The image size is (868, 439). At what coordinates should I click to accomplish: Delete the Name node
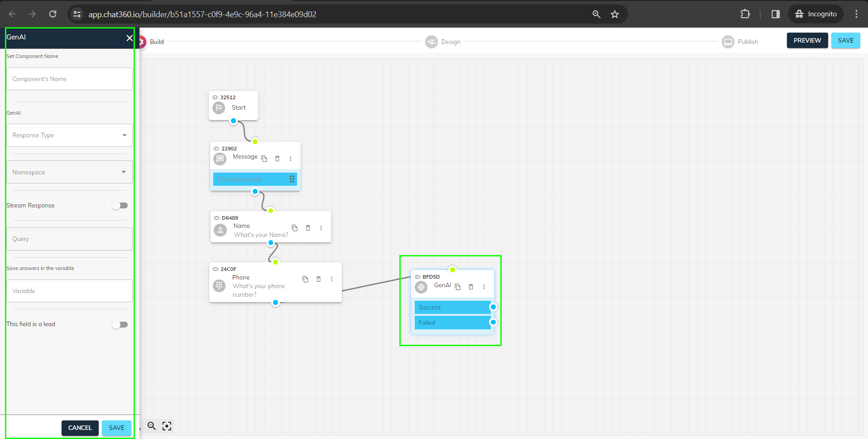click(308, 228)
